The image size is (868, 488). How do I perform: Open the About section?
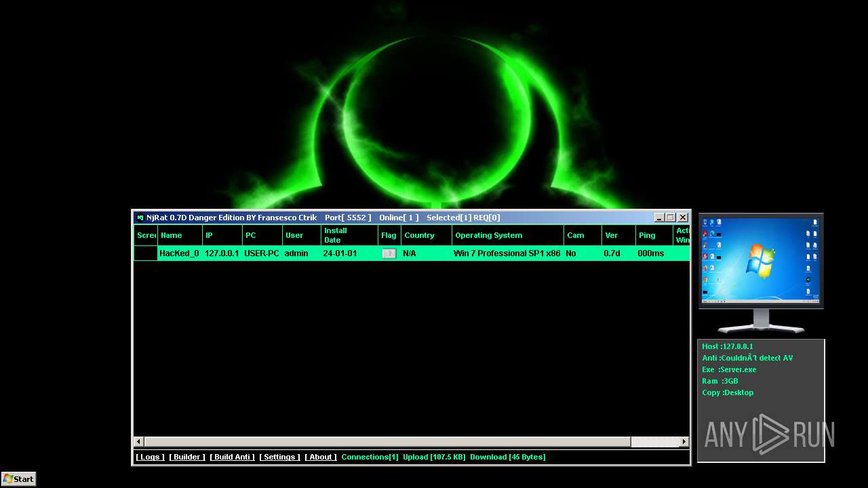tap(321, 457)
